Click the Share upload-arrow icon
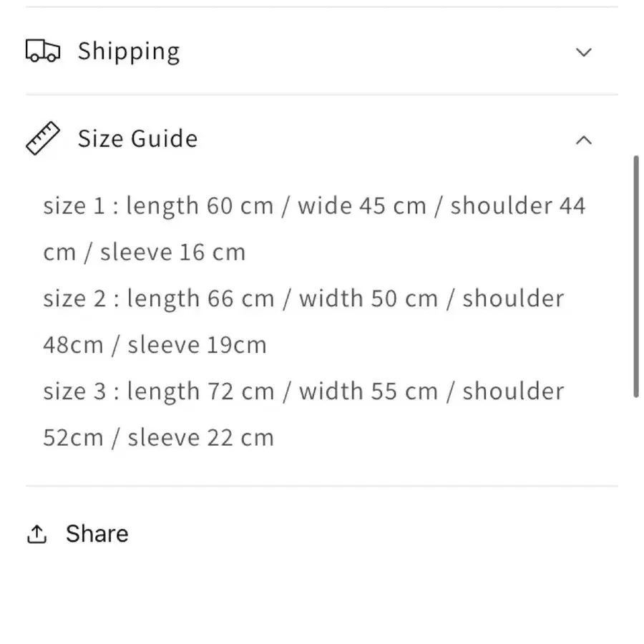The height and width of the screenshot is (644, 644). 37,534
